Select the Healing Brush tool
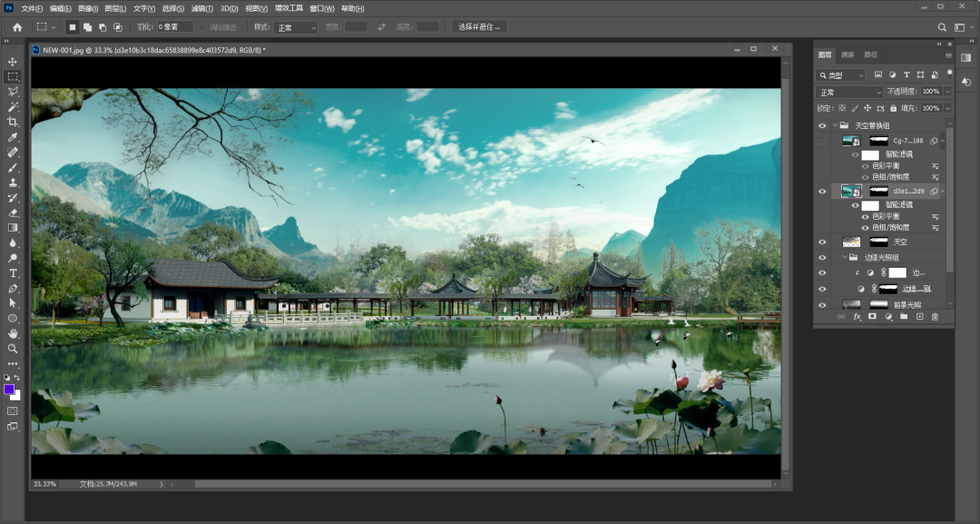The height and width of the screenshot is (524, 980). 13,153
